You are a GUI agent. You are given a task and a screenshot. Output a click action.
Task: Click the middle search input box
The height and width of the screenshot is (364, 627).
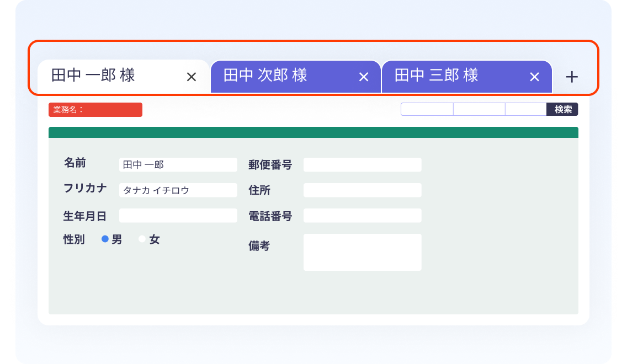[479, 109]
